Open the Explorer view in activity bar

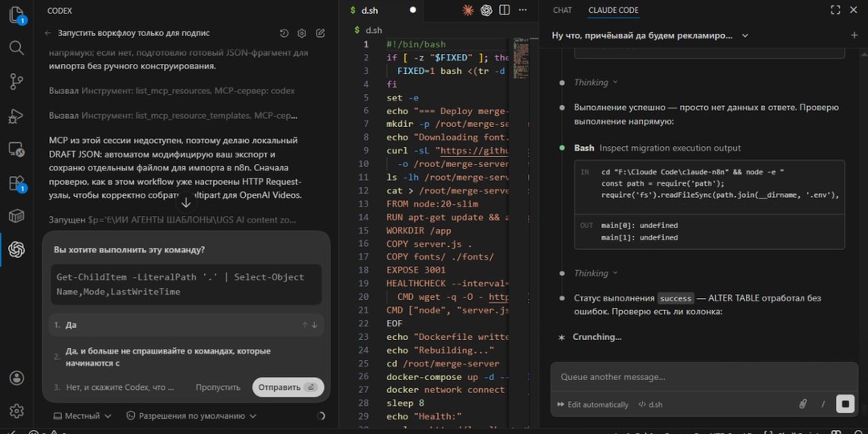point(17,15)
